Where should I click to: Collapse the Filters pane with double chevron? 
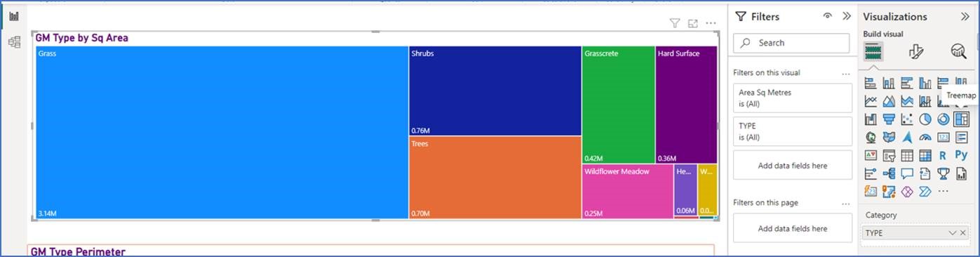pos(846,16)
